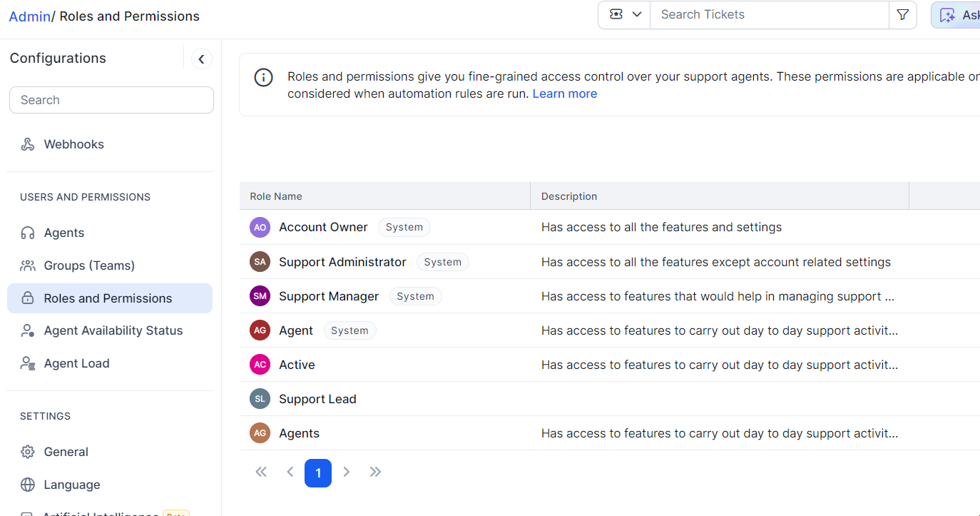Screen dimensions: 980x516
Task: Open Language settings
Action: tap(72, 485)
